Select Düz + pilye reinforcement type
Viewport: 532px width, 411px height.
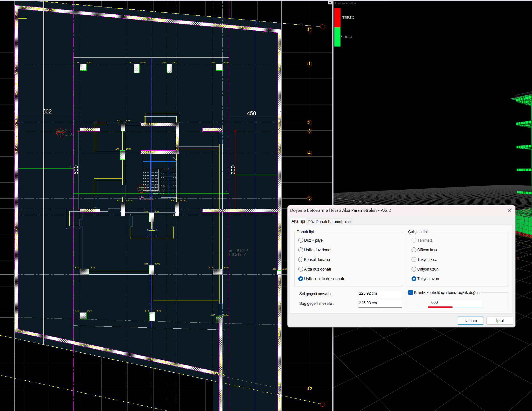coord(310,240)
